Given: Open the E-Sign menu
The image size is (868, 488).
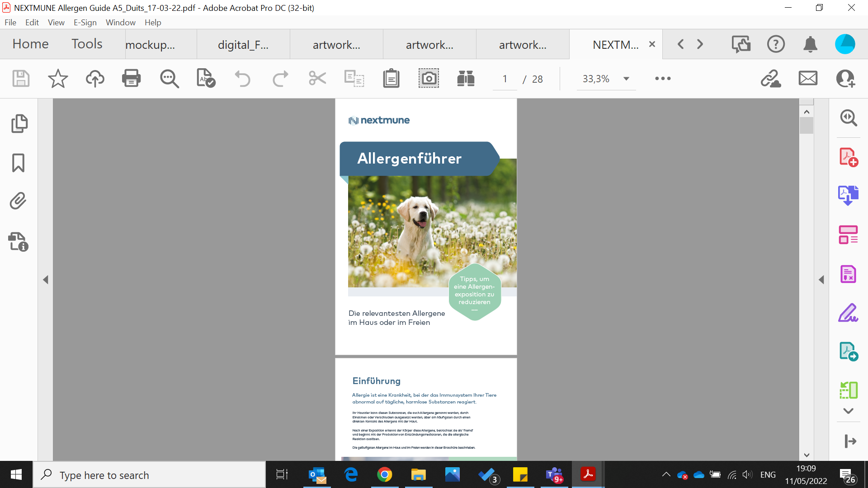Looking at the screenshot, I should coord(85,23).
